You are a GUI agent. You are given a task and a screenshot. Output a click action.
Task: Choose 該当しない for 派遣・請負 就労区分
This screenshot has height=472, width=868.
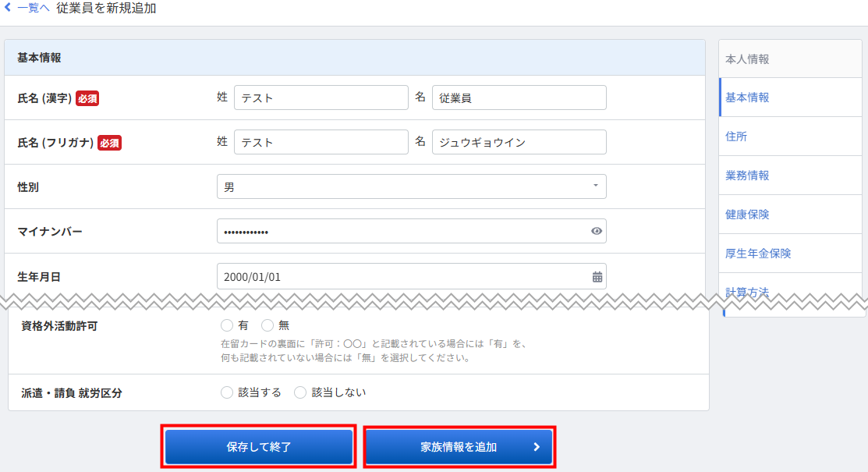point(300,392)
